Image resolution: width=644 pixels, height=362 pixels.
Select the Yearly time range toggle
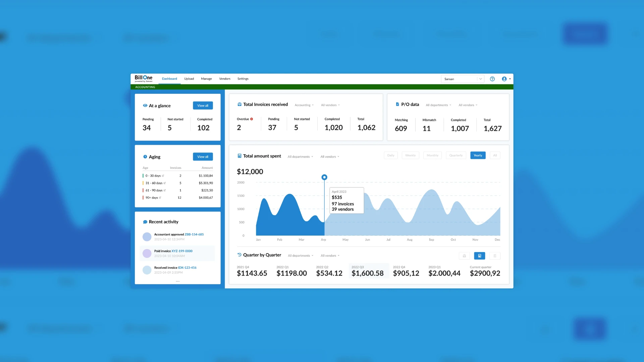pyautogui.click(x=478, y=155)
